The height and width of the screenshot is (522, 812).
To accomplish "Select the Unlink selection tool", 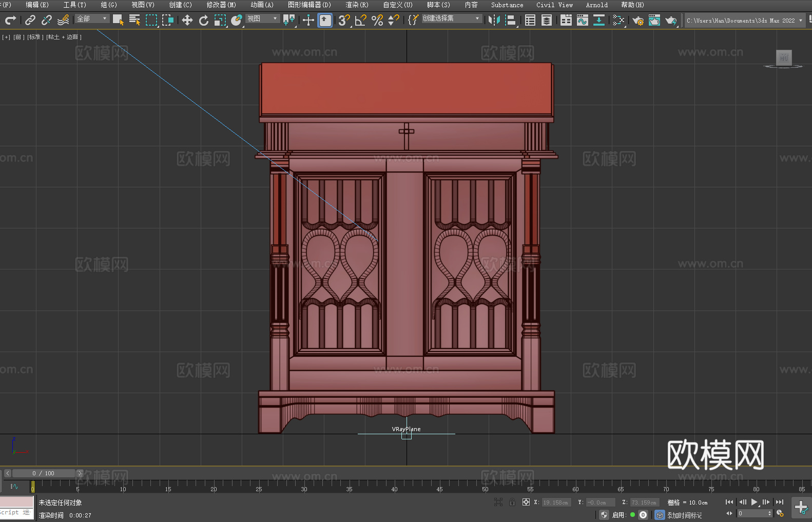I will coord(47,20).
